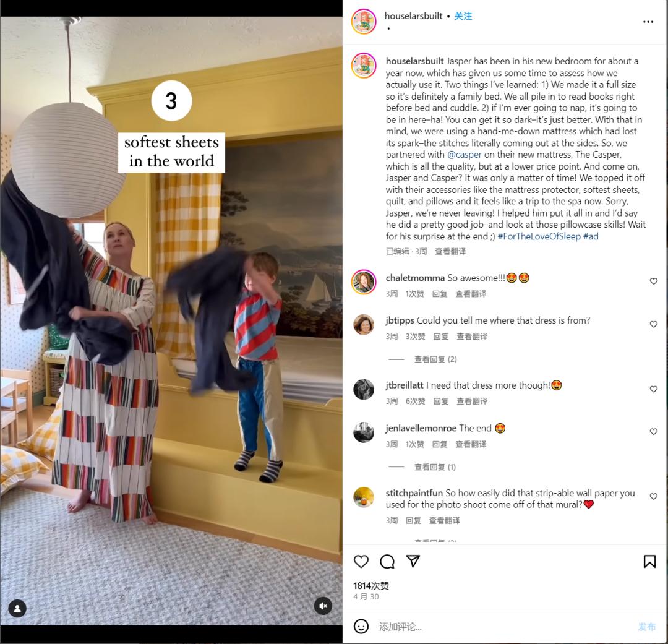Open comment box via speech bubble icon
The width and height of the screenshot is (668, 644).
tap(387, 561)
